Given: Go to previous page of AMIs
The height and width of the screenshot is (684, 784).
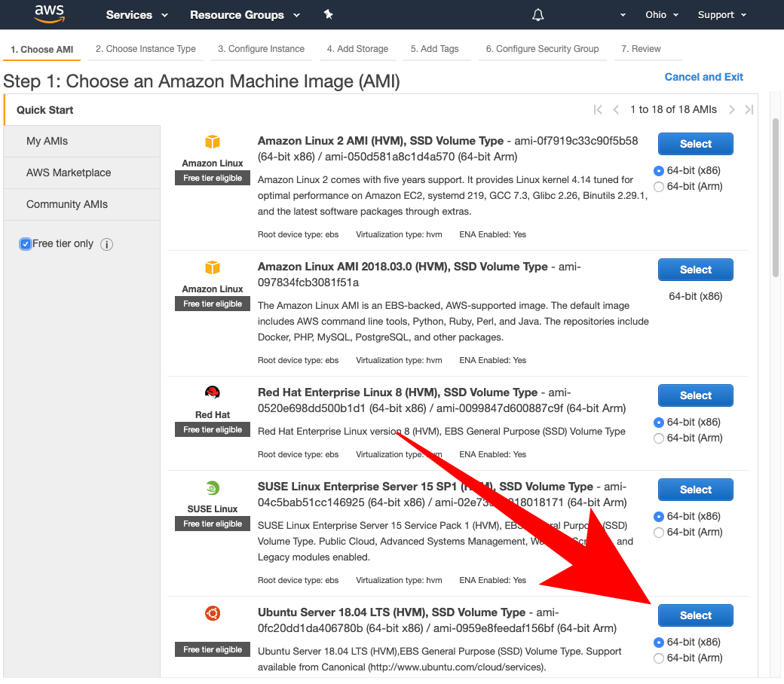Looking at the screenshot, I should pyautogui.click(x=616, y=109).
